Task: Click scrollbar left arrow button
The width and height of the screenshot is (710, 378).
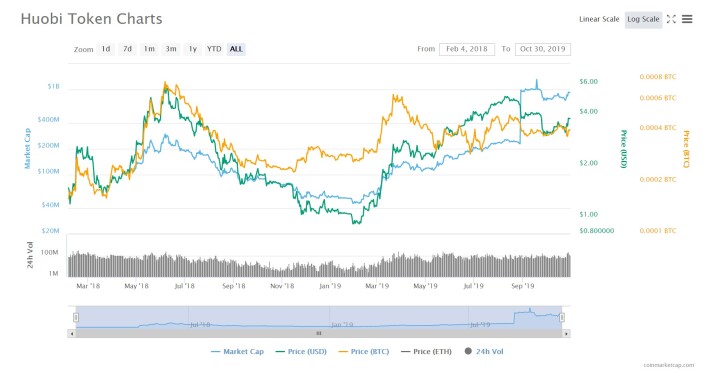Action: click(72, 334)
